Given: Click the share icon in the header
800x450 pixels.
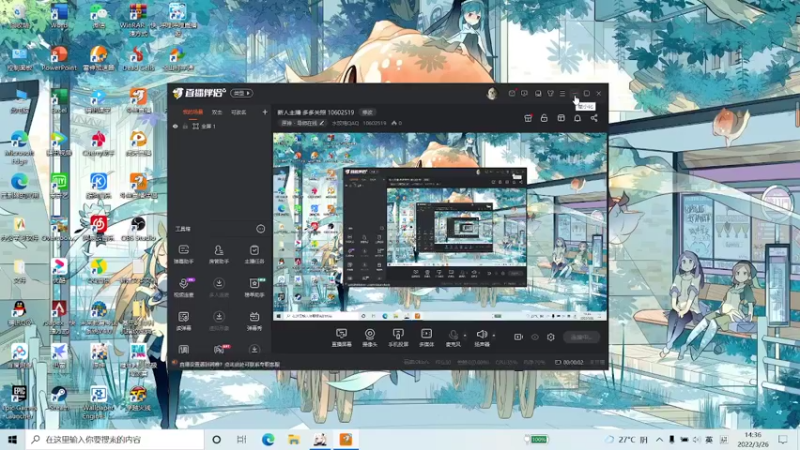Looking at the screenshot, I should click(x=594, y=118).
